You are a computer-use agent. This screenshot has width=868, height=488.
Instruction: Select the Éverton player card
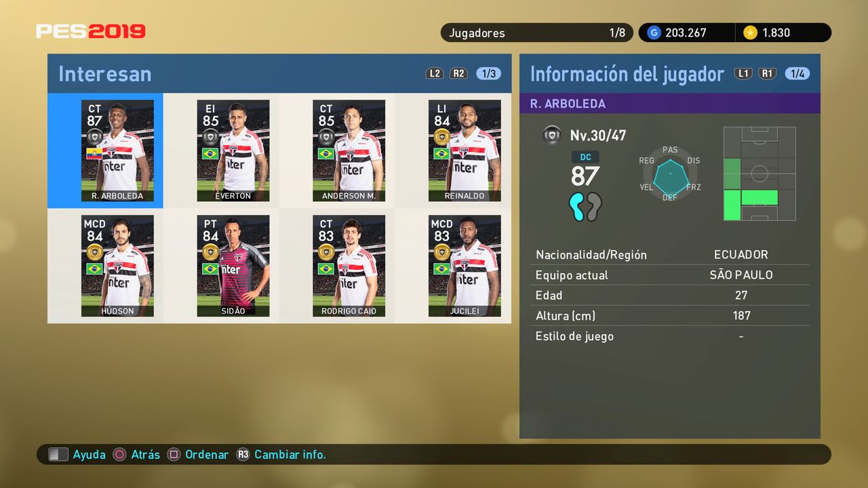233,150
